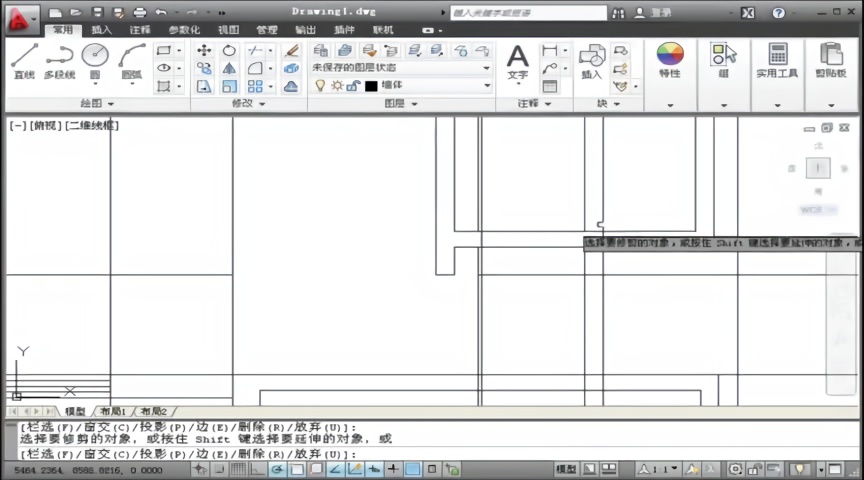Expand the 修改 (Modify) panel
The image size is (864, 480).
249,104
